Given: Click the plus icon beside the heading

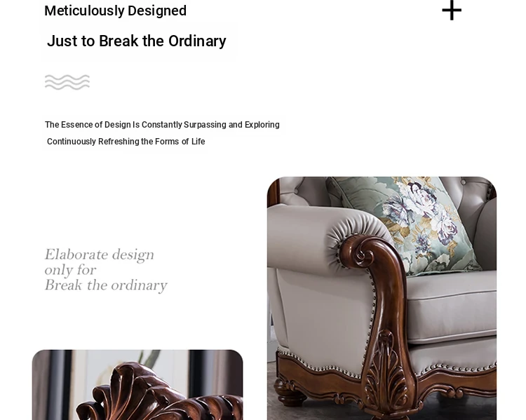Looking at the screenshot, I should click(x=452, y=11).
